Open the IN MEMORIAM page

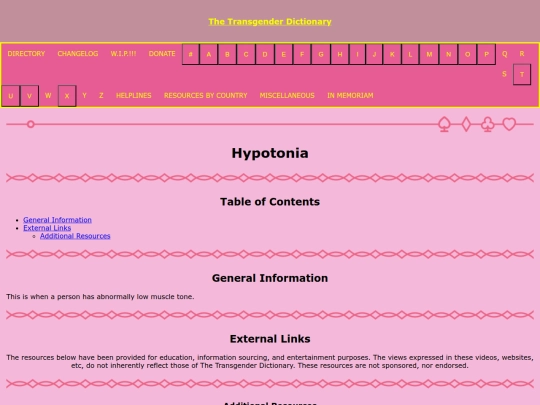click(350, 95)
